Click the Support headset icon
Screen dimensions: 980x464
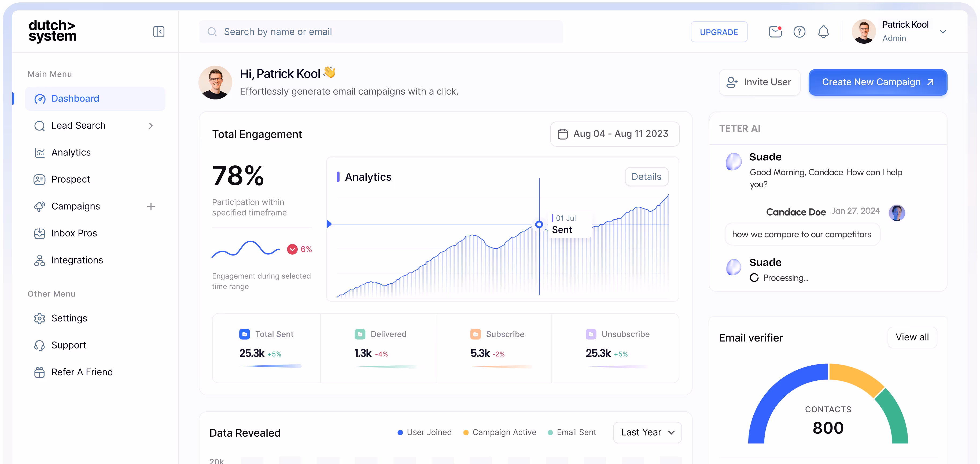click(x=40, y=345)
